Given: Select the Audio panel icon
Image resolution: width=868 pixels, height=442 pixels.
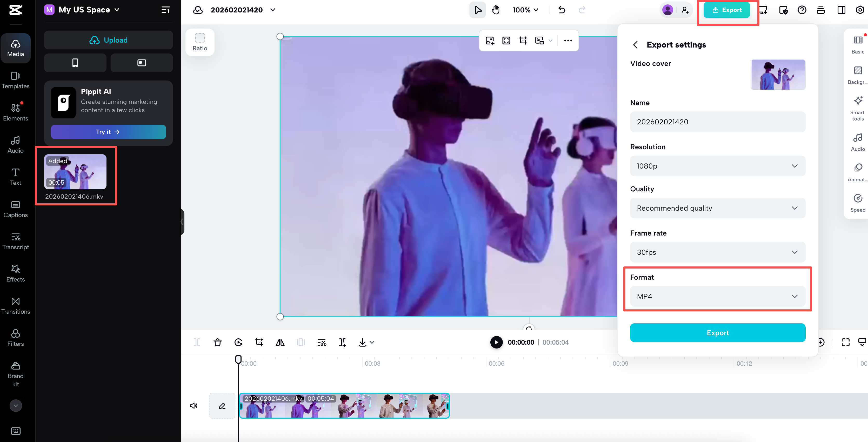Looking at the screenshot, I should point(16,144).
